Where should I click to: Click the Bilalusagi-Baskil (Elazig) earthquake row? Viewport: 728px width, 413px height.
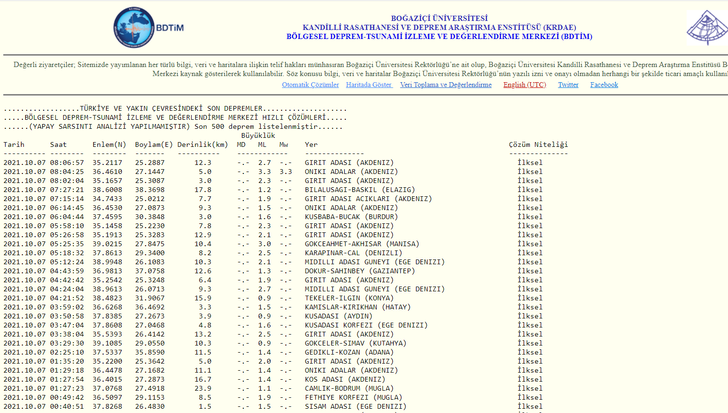click(346, 189)
